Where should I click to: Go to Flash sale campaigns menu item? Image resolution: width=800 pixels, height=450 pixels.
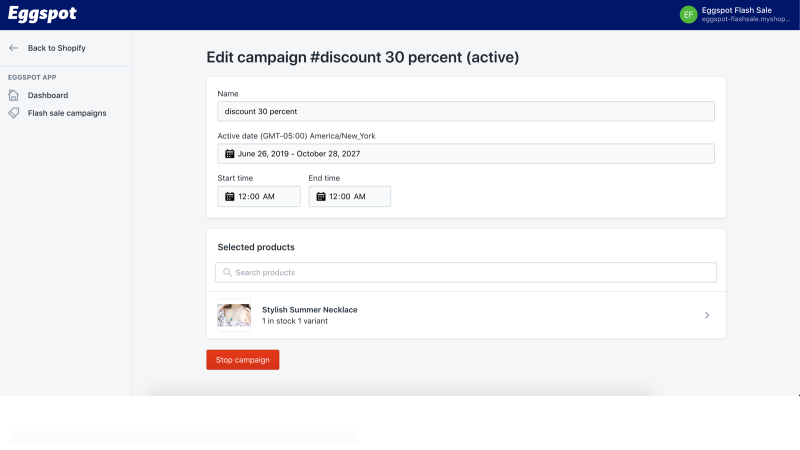(x=67, y=113)
